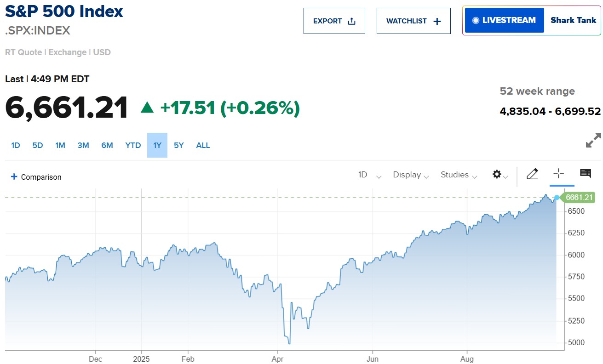This screenshot has width=603, height=364.
Task: Select the 1Y range toggle
Action: pos(157,145)
